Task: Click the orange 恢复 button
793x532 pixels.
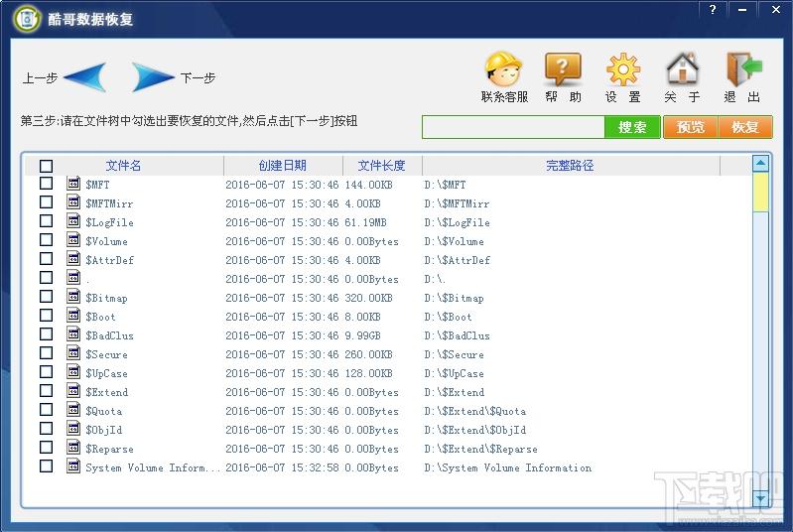Action: click(x=745, y=127)
